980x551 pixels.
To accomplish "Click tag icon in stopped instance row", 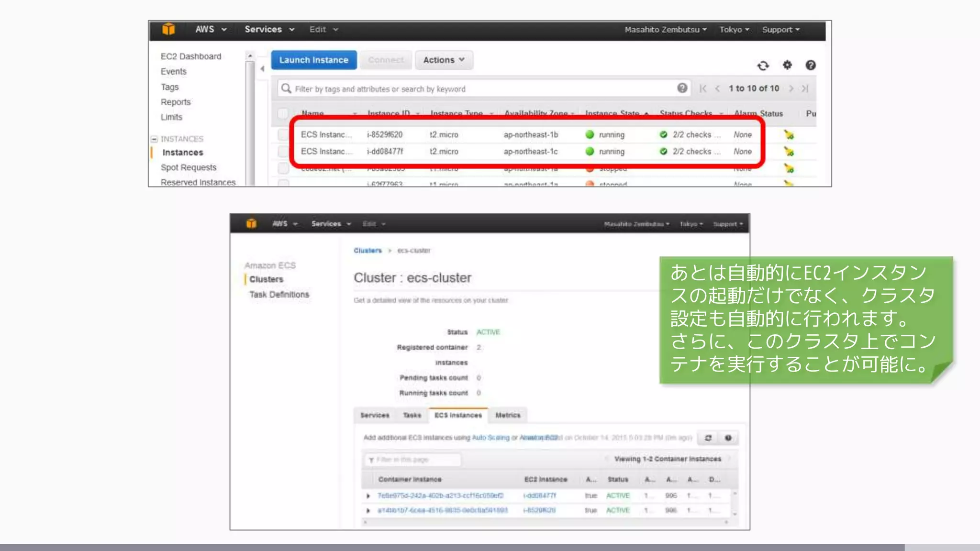I will [x=789, y=168].
